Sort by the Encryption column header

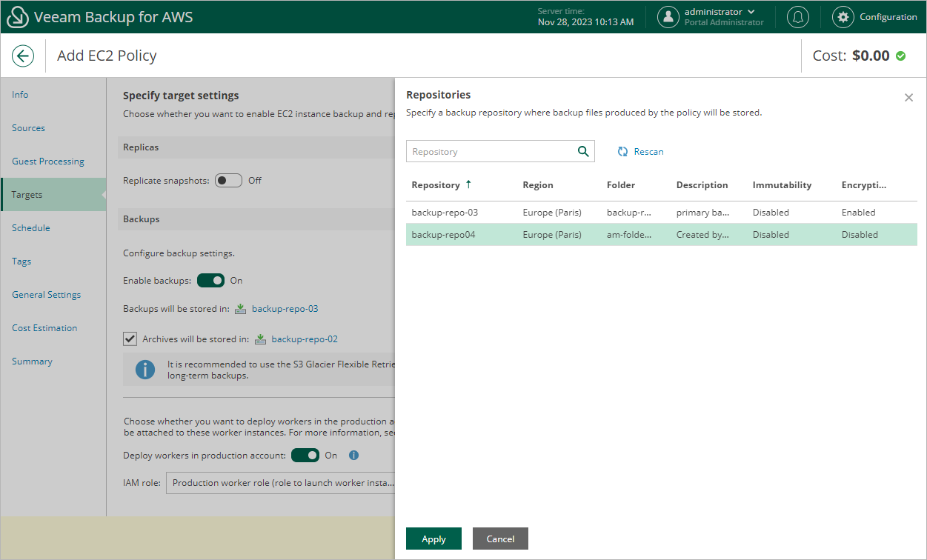864,185
